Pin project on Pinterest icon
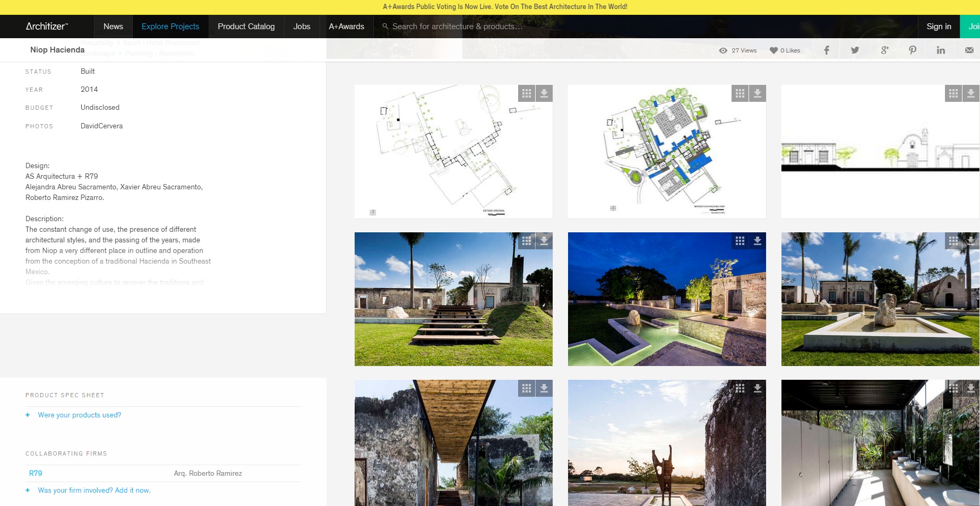The image size is (980, 506). point(913,50)
